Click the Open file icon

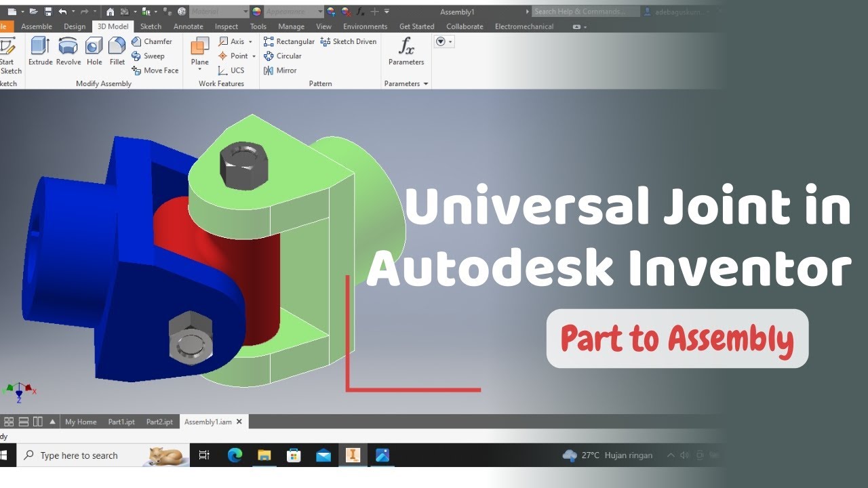[33, 12]
